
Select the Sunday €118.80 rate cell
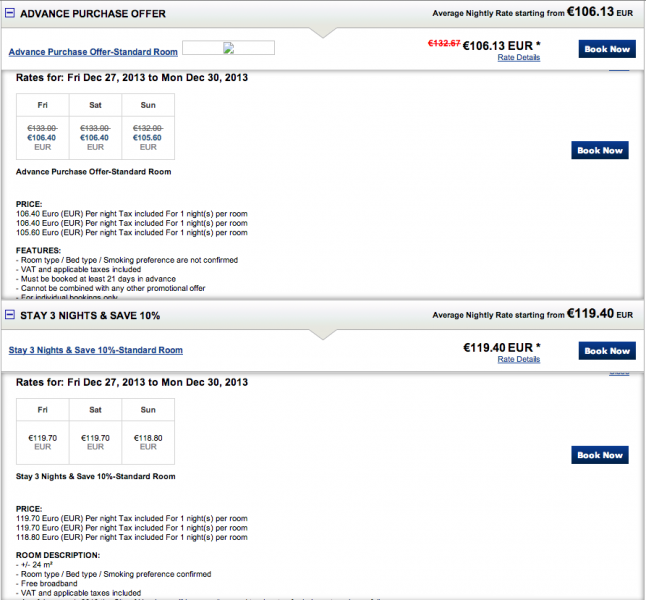(148, 437)
